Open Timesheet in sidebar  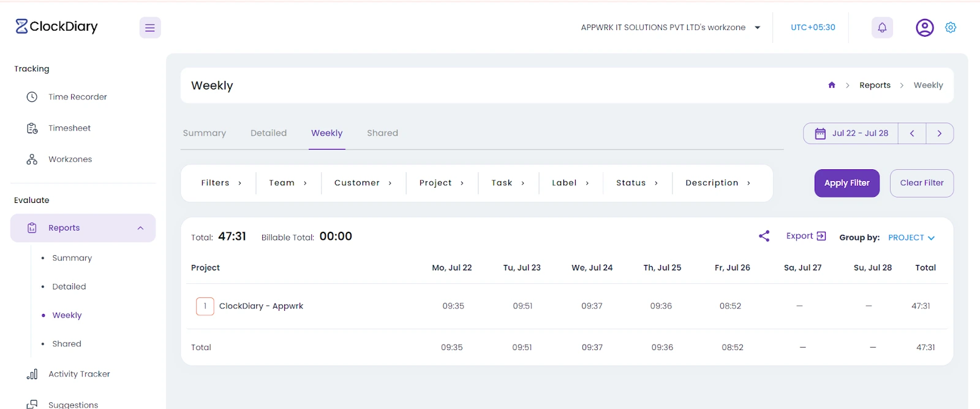pyautogui.click(x=69, y=128)
